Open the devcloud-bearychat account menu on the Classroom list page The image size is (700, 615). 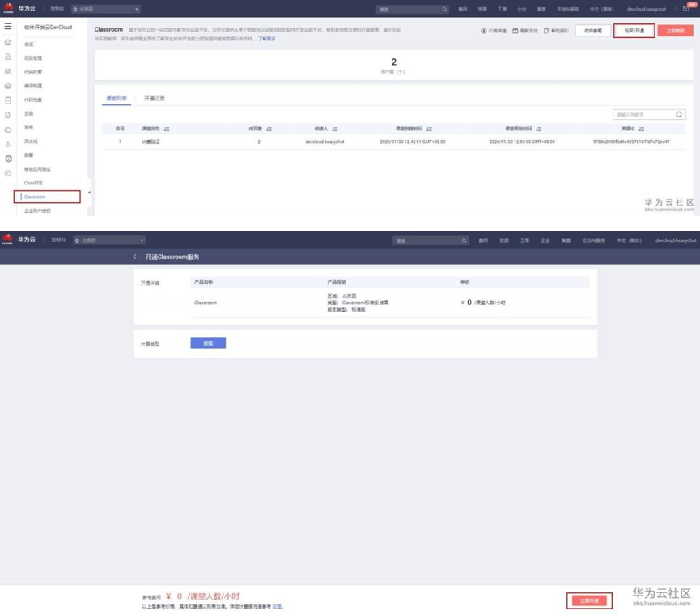pyautogui.click(x=647, y=10)
